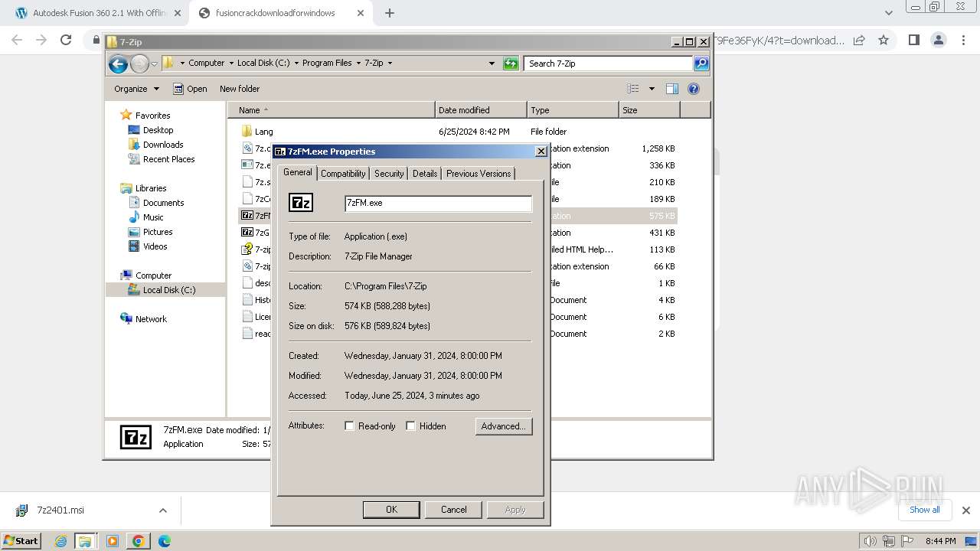This screenshot has width=980, height=551.
Task: Click the Search 7-Zip box
Action: [609, 64]
